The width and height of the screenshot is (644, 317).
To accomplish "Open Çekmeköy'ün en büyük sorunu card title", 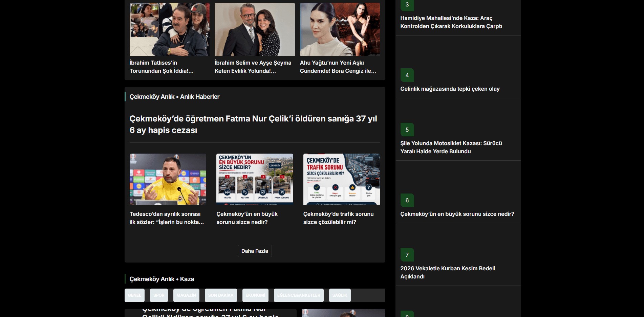I will [x=247, y=218].
